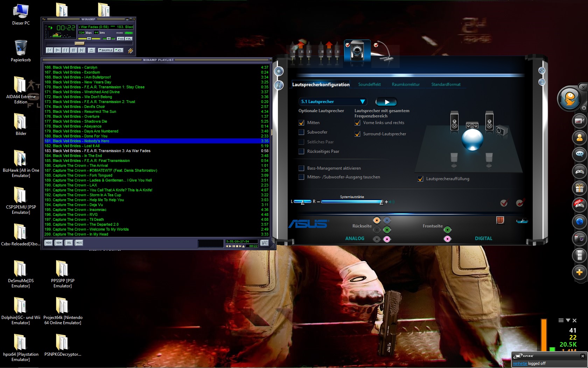Click Winamp play button
Image resolution: width=588 pixels, height=368 pixels.
pyautogui.click(x=58, y=50)
